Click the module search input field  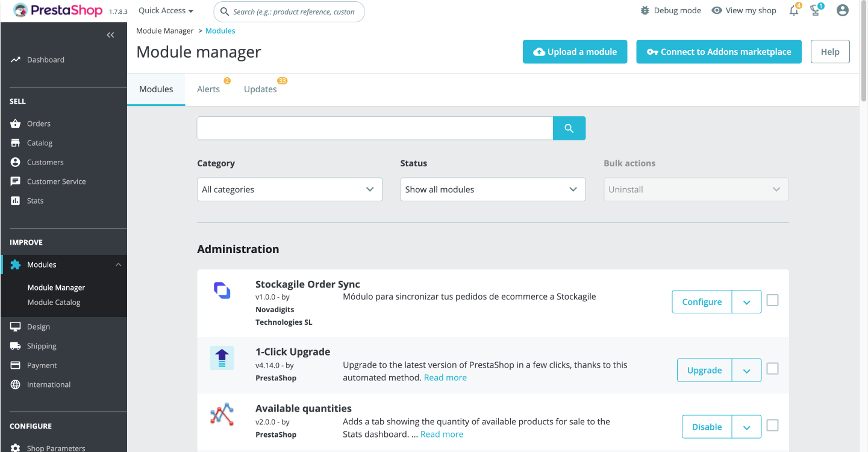click(375, 128)
